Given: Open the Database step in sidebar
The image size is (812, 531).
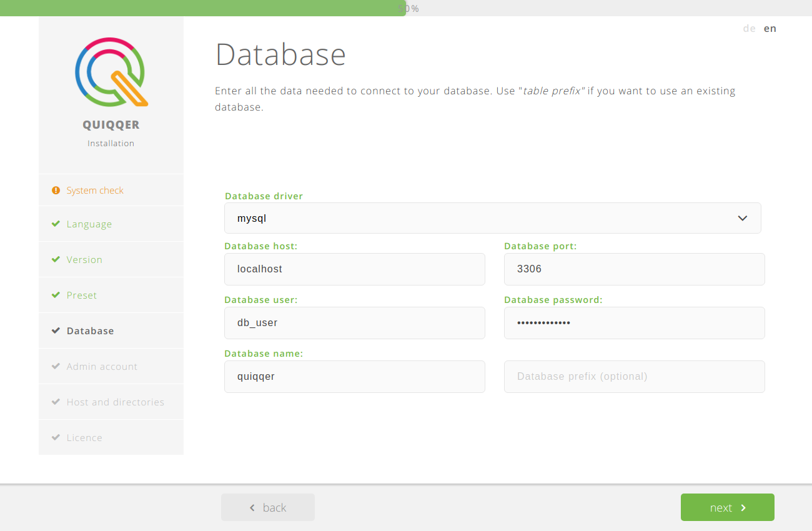Looking at the screenshot, I should coord(91,331).
